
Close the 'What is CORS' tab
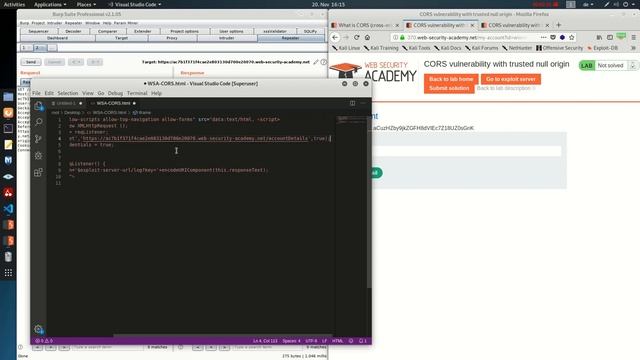tap(397, 25)
